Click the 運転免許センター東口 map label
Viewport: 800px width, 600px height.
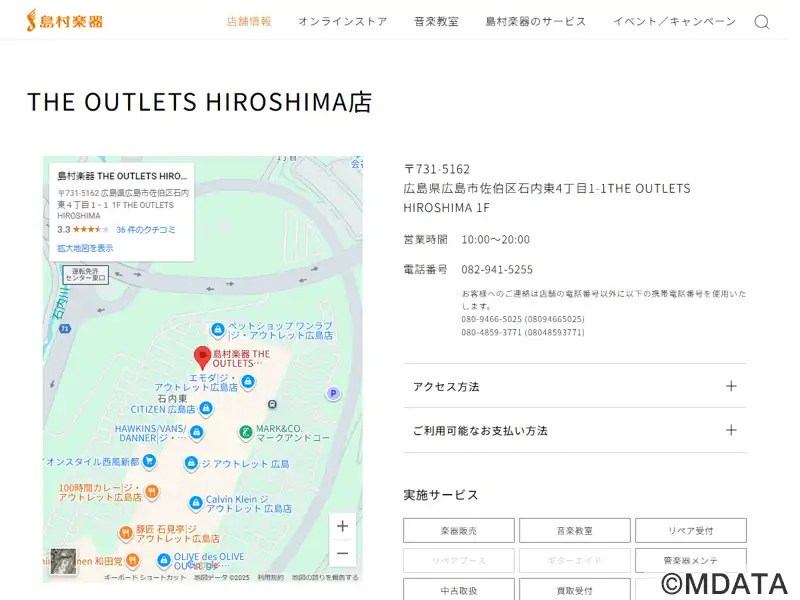tap(86, 275)
